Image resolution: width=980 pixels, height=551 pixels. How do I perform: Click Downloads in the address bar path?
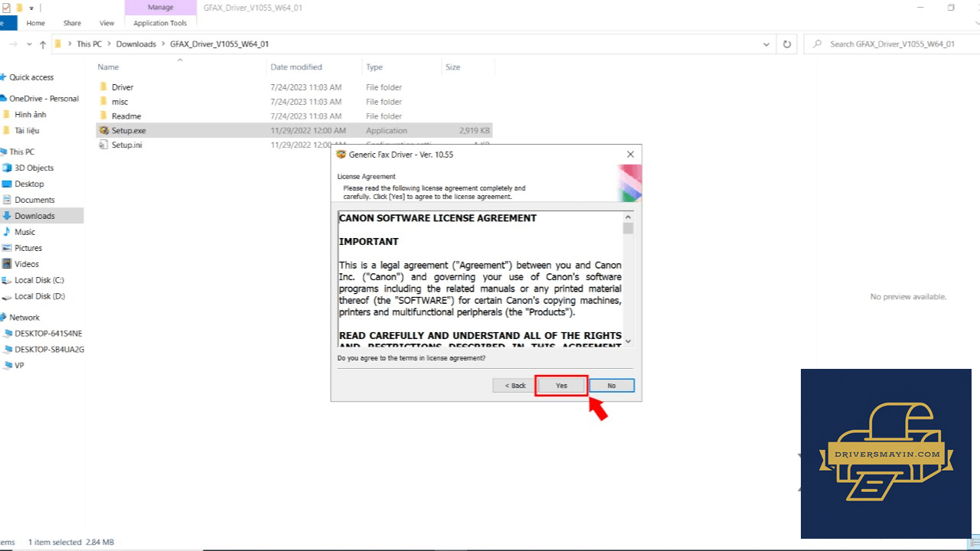136,44
